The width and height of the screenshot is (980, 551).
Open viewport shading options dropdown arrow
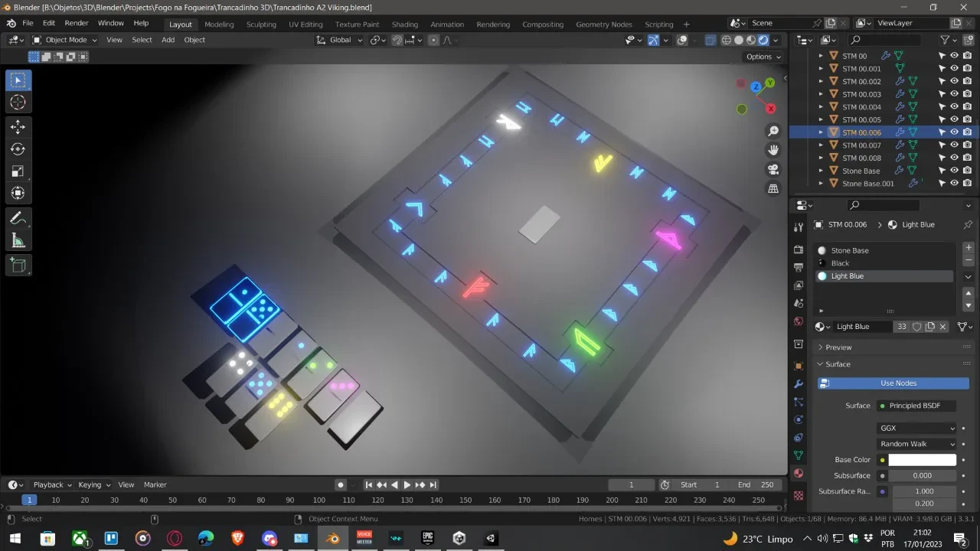point(776,40)
